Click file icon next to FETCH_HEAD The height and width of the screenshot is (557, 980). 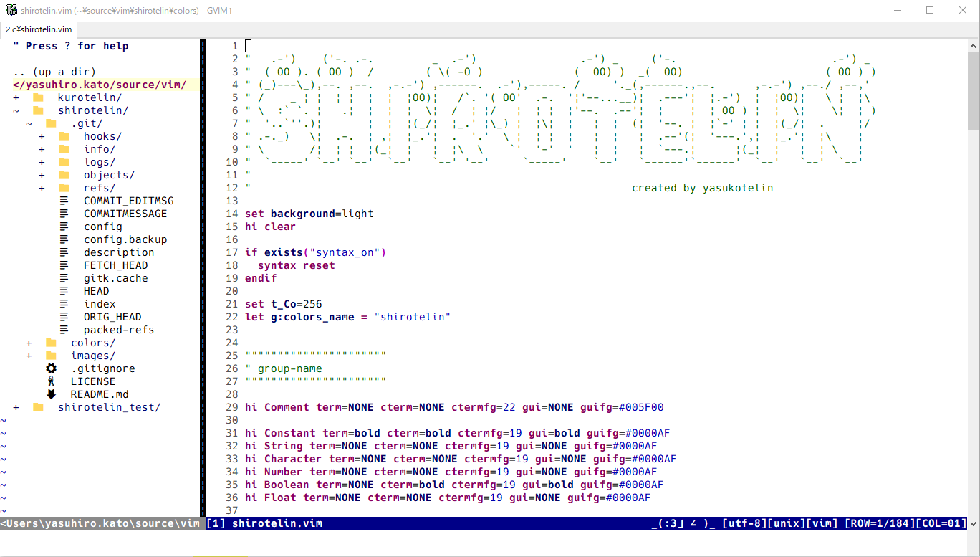click(64, 265)
